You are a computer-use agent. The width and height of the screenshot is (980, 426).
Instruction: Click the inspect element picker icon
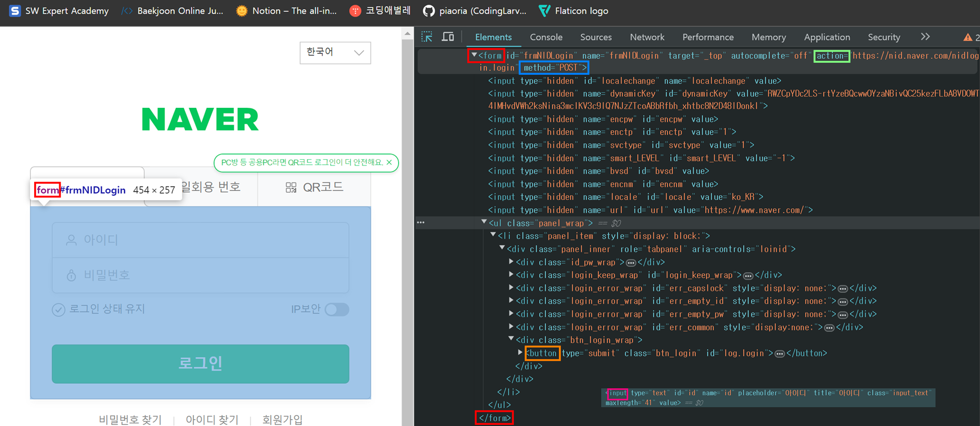click(x=427, y=37)
